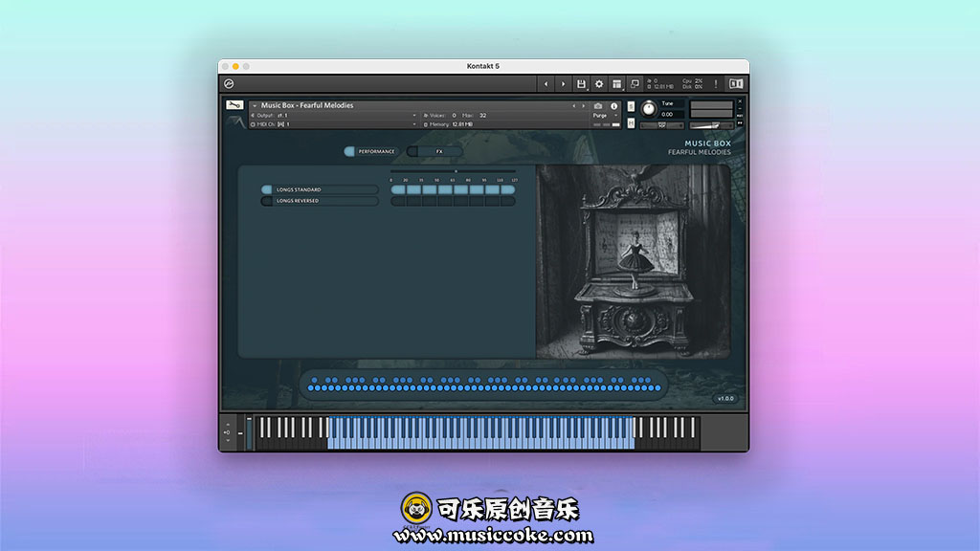Open the MIDI Ch dropdown
Viewport: 980px width, 551px height.
pos(413,124)
